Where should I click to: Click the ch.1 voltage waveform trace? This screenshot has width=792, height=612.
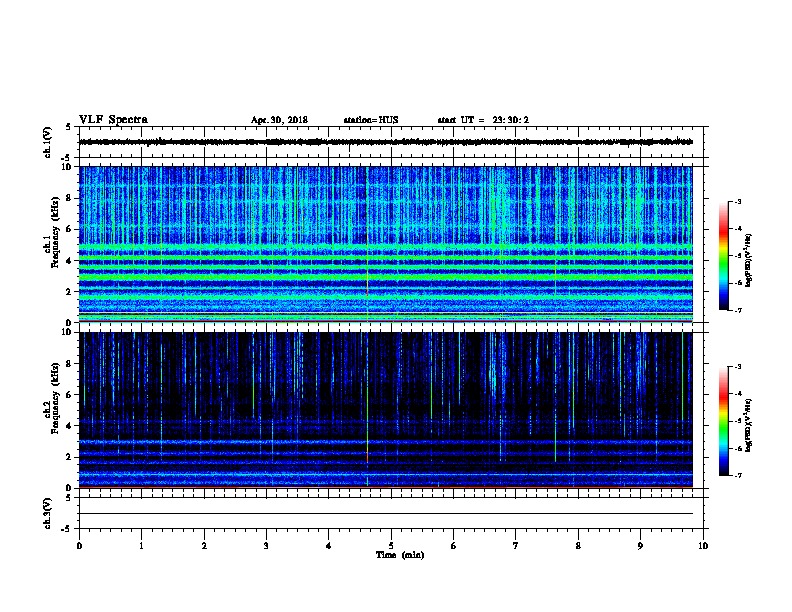tap(386, 142)
